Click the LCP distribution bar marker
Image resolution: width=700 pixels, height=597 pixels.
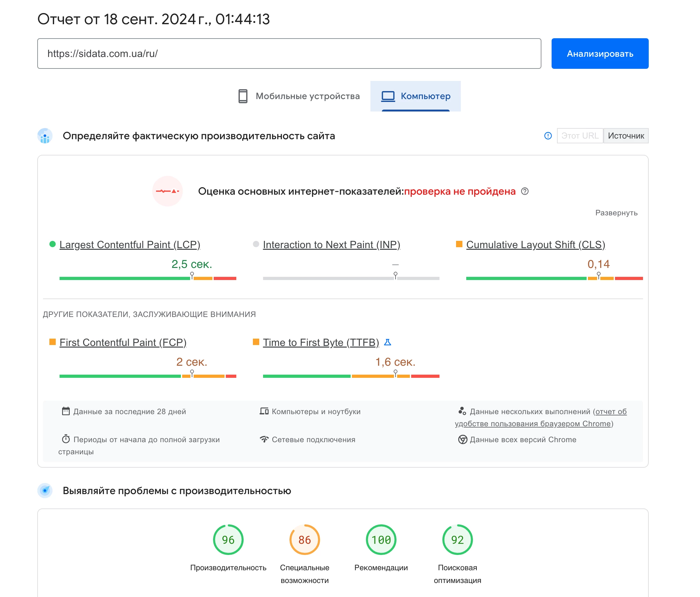[x=192, y=276]
